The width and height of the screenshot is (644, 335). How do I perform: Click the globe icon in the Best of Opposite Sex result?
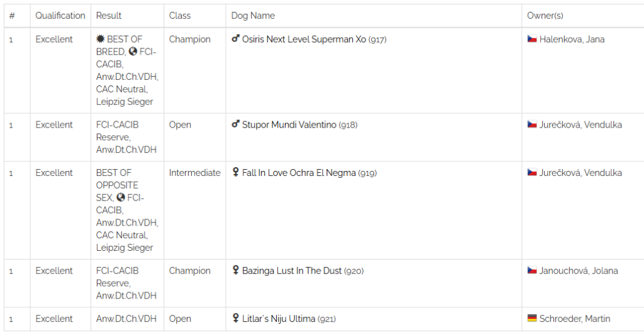tap(121, 197)
